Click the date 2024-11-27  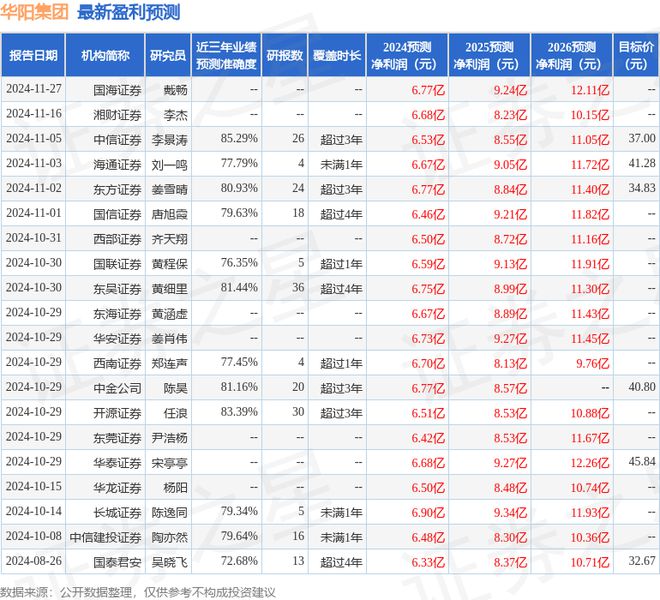[34, 89]
